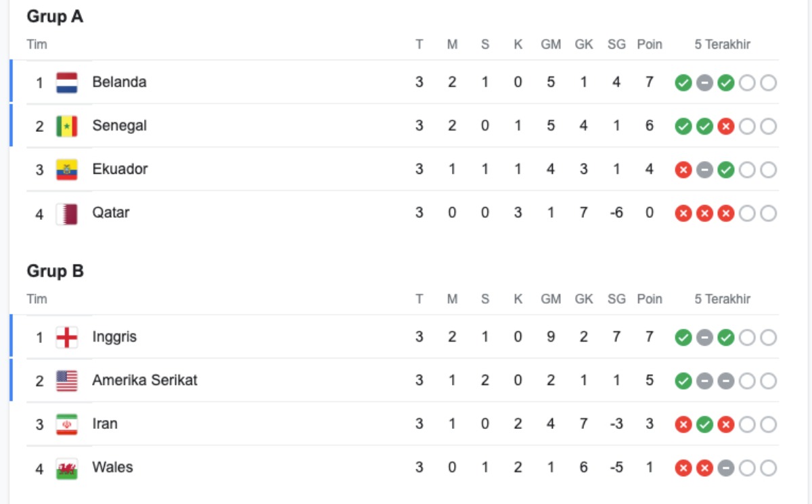
Task: Click the Poin column header in Grup A
Action: [650, 45]
